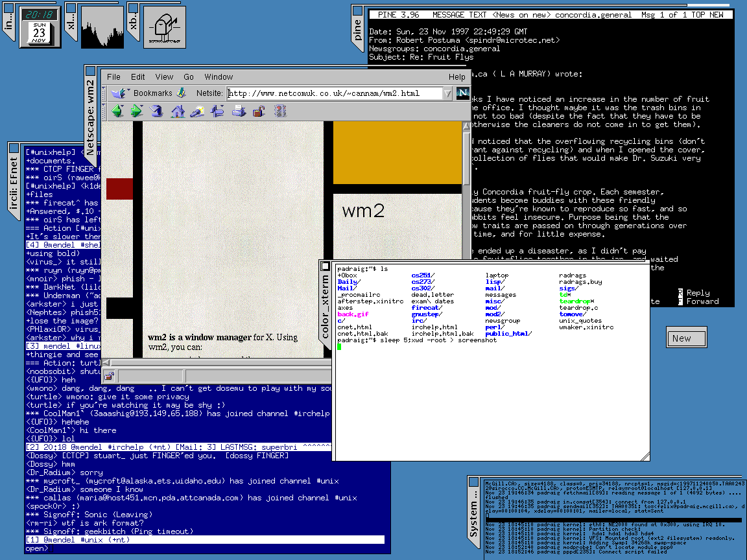747x560 pixels.
Task: Open Netscape's Search flashlight icon
Action: (197, 111)
